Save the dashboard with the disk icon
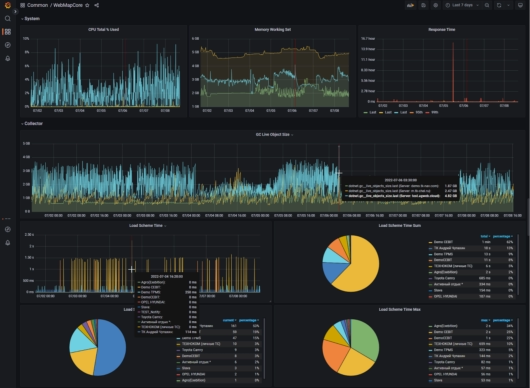This screenshot has width=530, height=388. [x=423, y=5]
